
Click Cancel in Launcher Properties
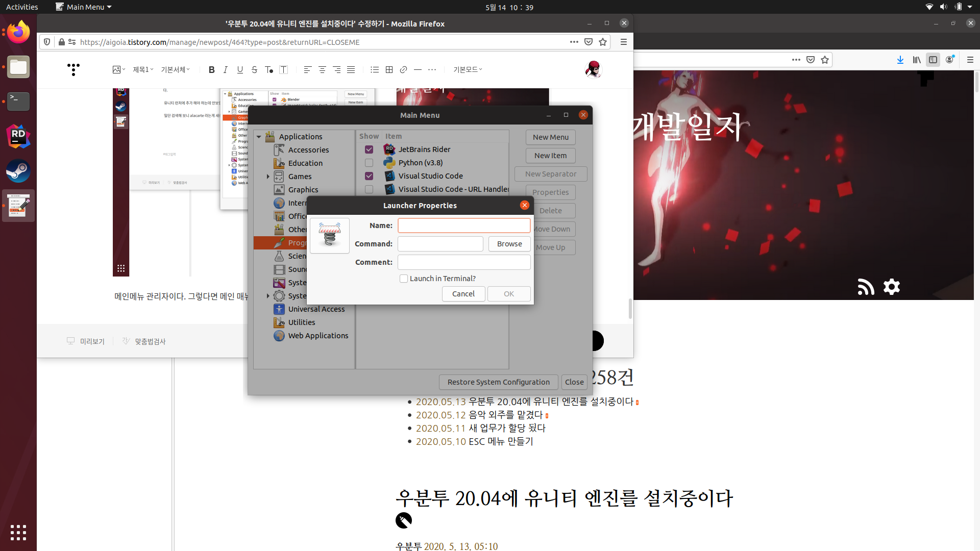463,294
